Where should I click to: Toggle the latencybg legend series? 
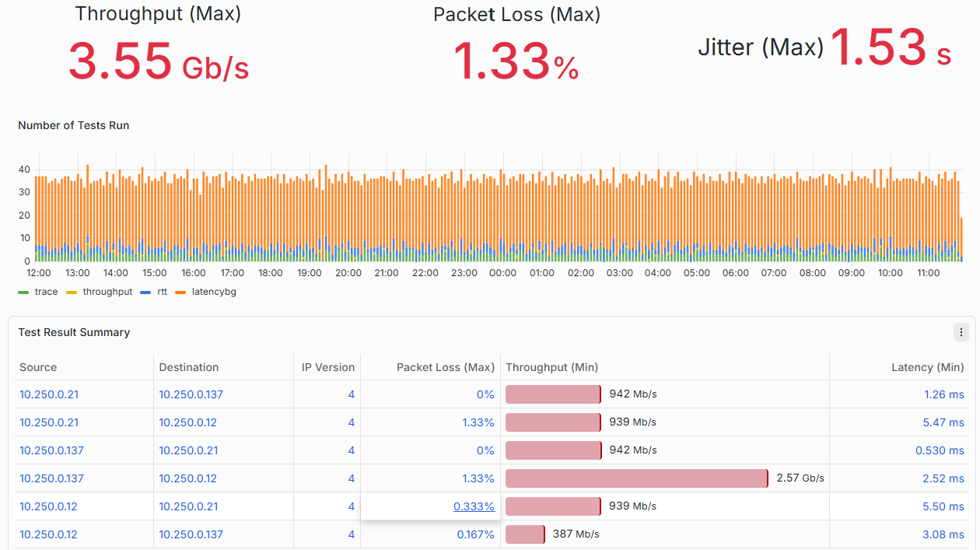coord(205,292)
